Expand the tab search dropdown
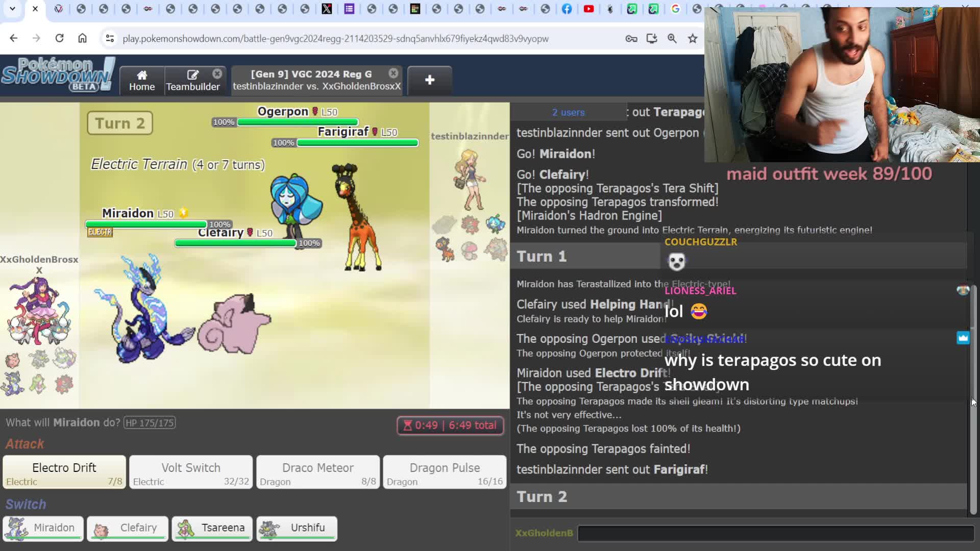 pos(12,9)
